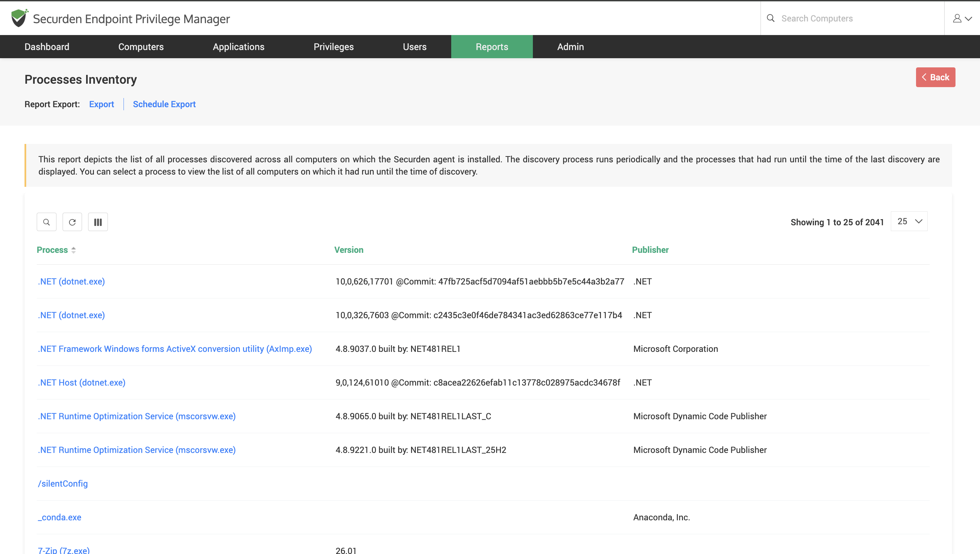Open the rows-per-page dropdown showing 25
The image size is (980, 554).
click(909, 222)
